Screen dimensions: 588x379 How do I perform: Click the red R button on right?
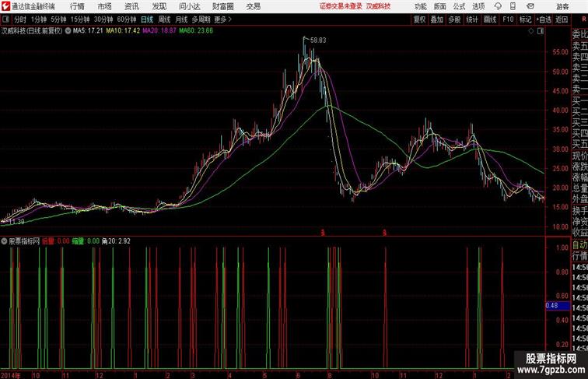pos(584,19)
